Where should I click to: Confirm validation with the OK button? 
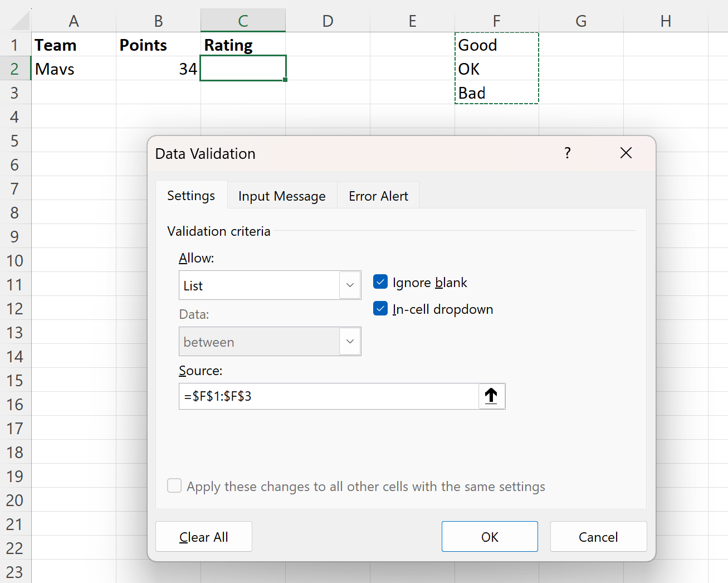[489, 536]
